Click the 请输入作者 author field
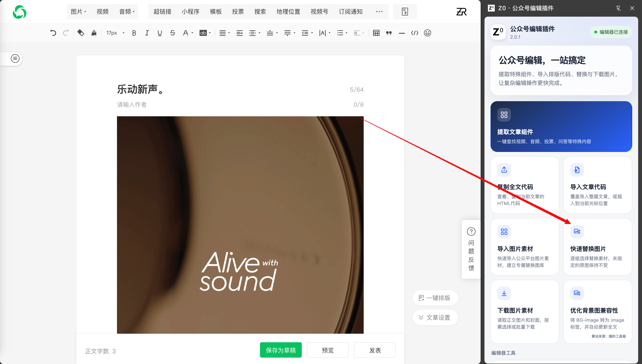The width and height of the screenshot is (642, 364). pos(240,105)
